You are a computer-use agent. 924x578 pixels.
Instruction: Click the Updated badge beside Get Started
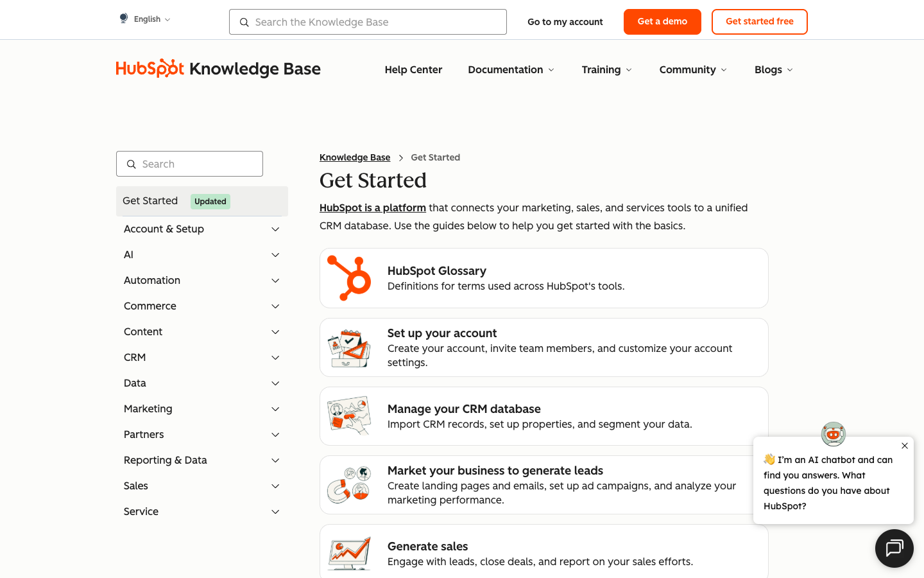210,202
